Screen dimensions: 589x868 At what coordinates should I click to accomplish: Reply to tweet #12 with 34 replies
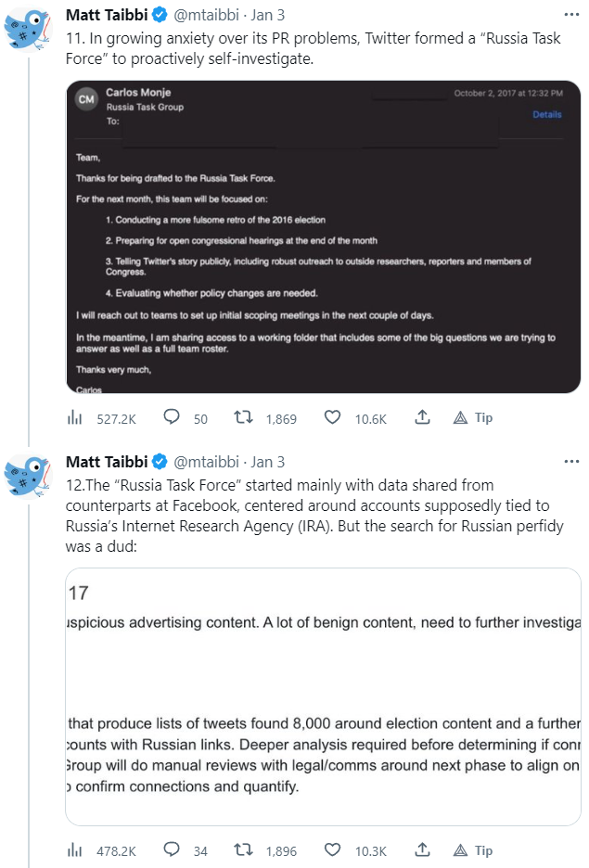pyautogui.click(x=172, y=850)
